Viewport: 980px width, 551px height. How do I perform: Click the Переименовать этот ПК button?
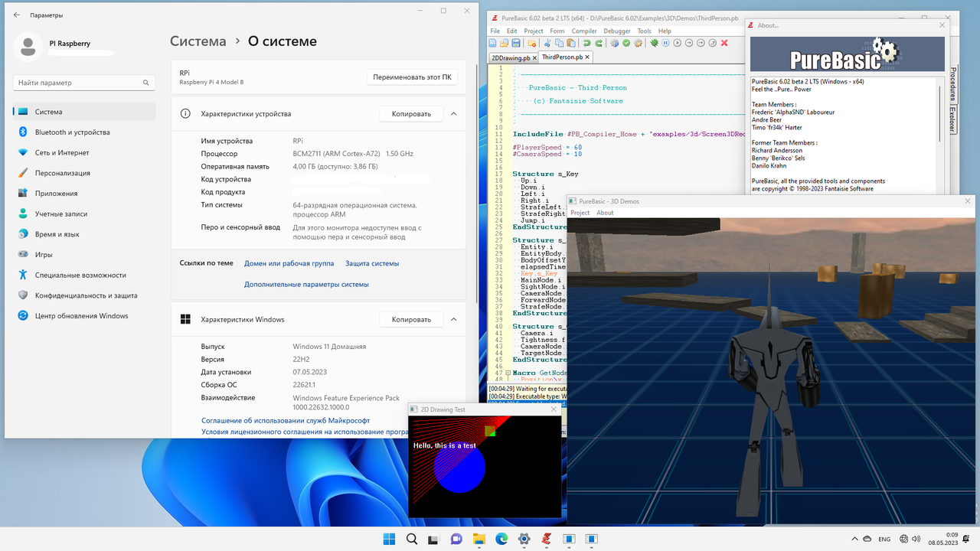412,77
